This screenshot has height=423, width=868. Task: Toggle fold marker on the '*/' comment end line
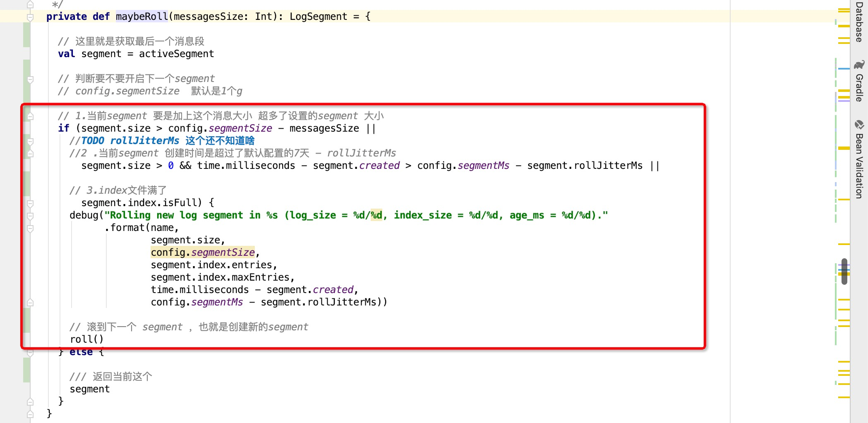tap(30, 5)
